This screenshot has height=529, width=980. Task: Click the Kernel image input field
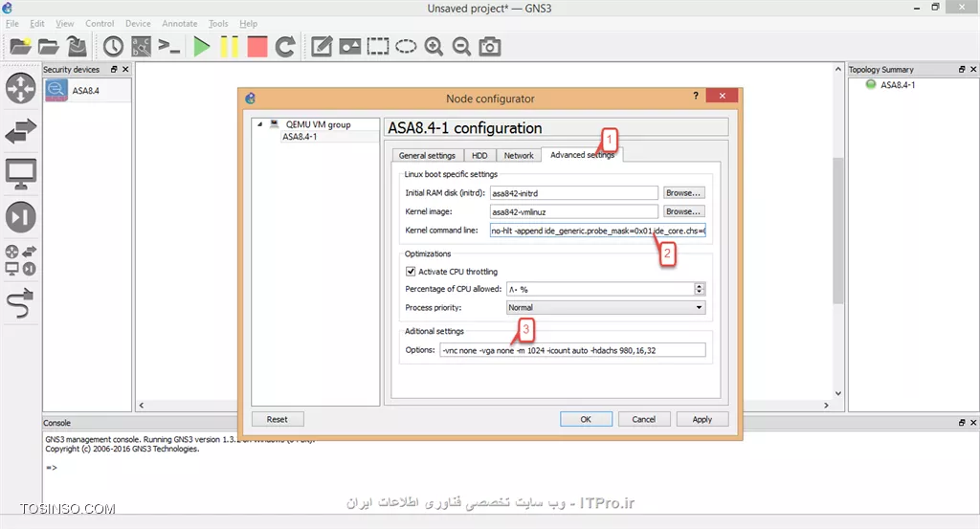[x=573, y=211]
